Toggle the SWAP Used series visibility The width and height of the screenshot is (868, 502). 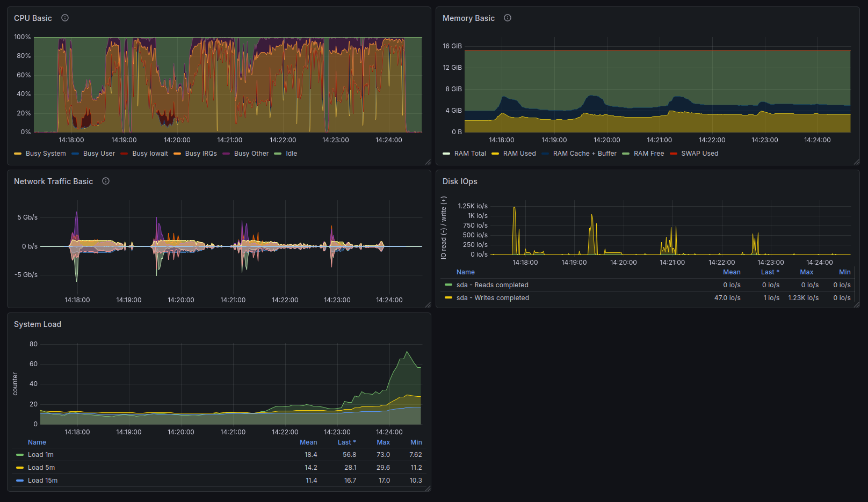(699, 154)
